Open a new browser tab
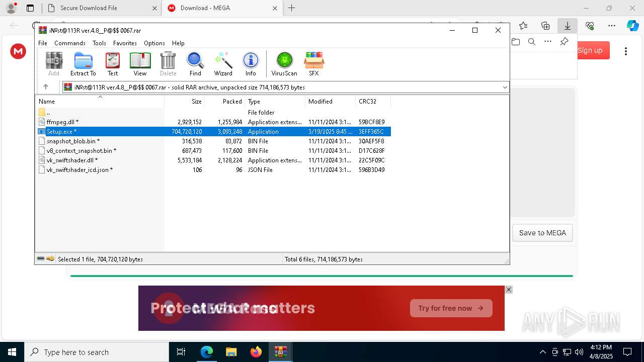 (291, 8)
